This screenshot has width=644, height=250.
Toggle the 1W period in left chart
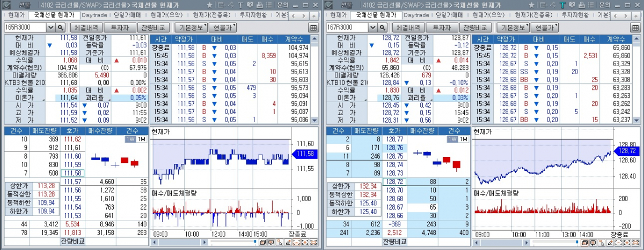[129, 139]
